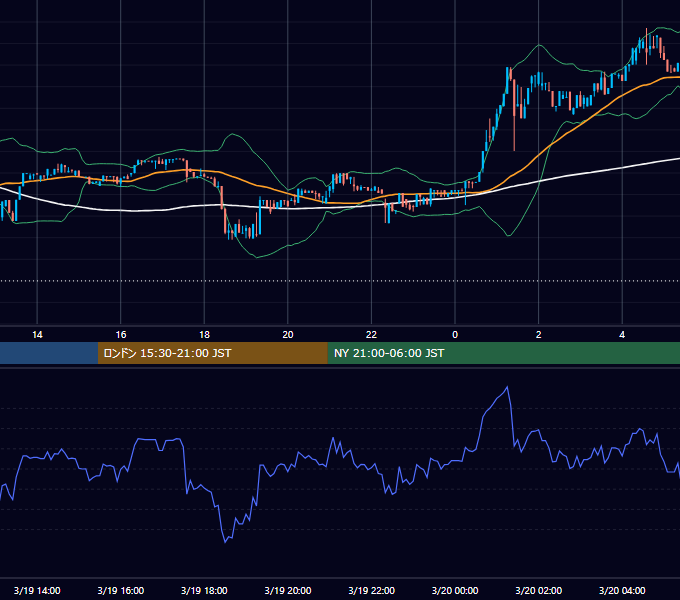Click the 3/20 02:00 label on the oscillator axis
Image resolution: width=680 pixels, height=600 pixels.
[539, 590]
